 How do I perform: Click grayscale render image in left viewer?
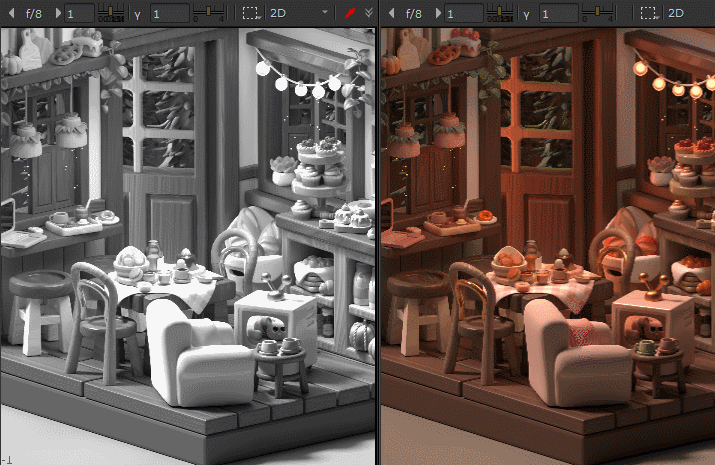click(x=188, y=246)
